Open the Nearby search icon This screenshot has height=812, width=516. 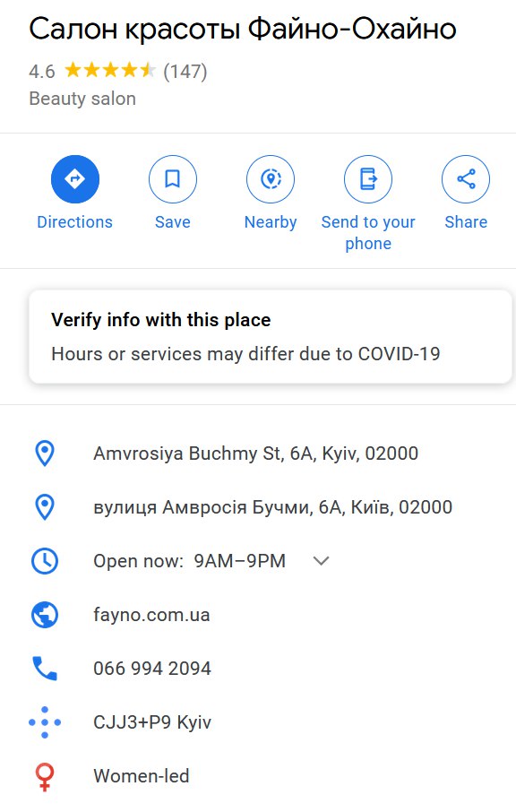point(271,179)
